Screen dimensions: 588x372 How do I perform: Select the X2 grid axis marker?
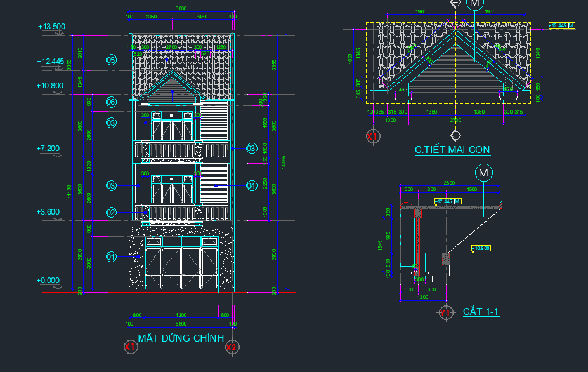(232, 347)
